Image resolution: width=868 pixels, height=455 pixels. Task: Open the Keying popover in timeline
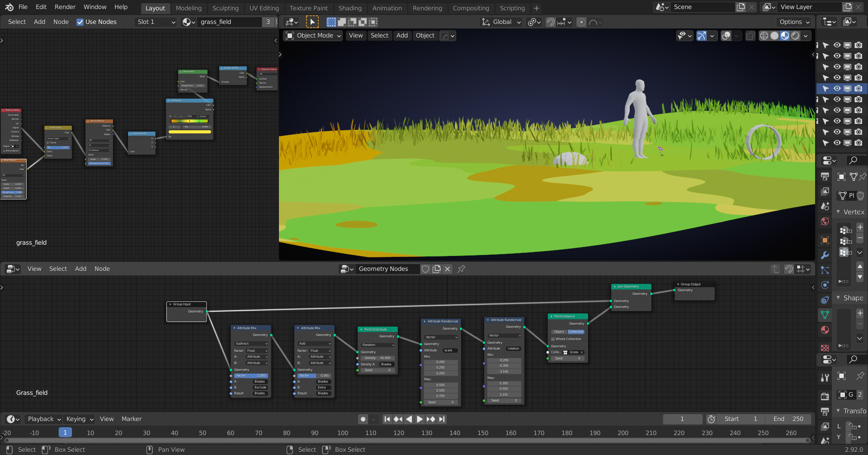pyautogui.click(x=80, y=419)
